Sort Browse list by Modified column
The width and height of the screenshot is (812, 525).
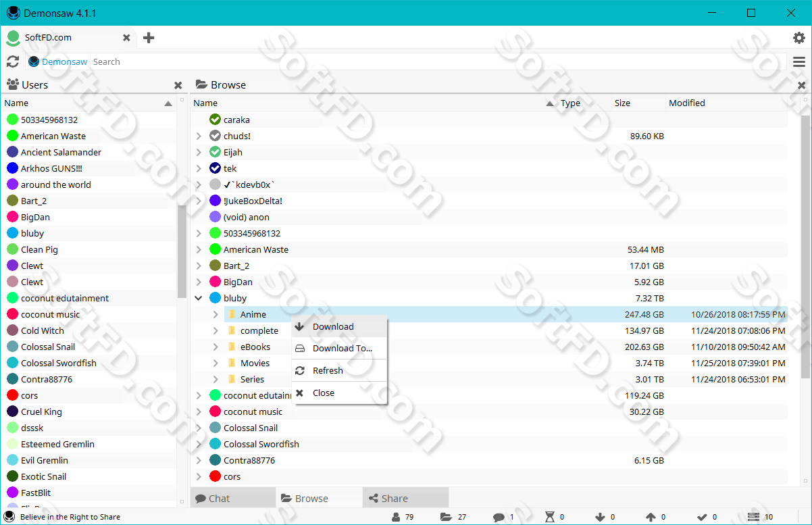[x=727, y=103]
